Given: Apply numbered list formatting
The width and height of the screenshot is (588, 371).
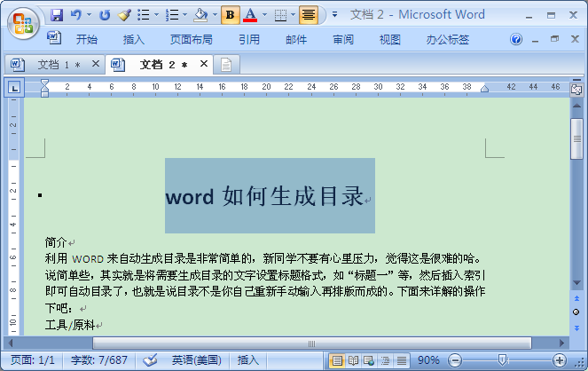Looking at the screenshot, I should pyautogui.click(x=172, y=15).
